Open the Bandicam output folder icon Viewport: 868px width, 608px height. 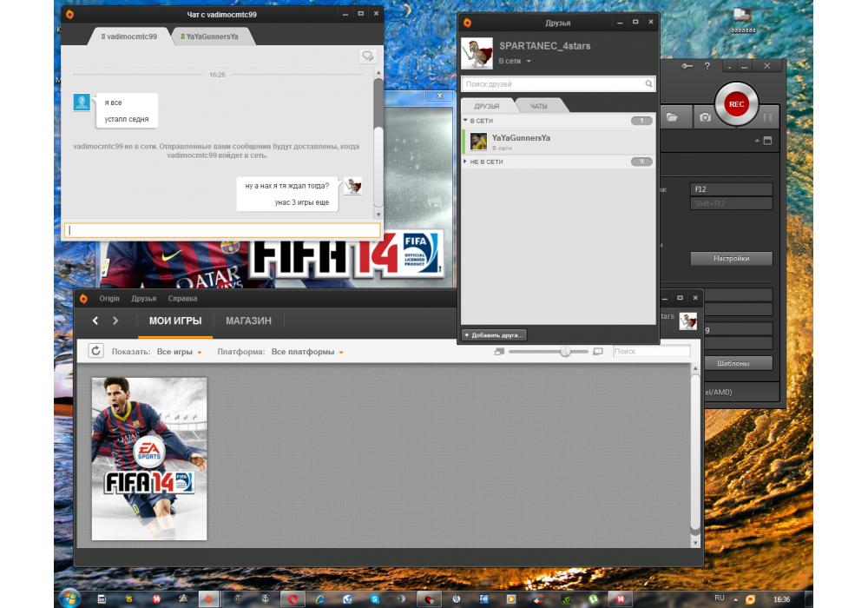(x=672, y=117)
